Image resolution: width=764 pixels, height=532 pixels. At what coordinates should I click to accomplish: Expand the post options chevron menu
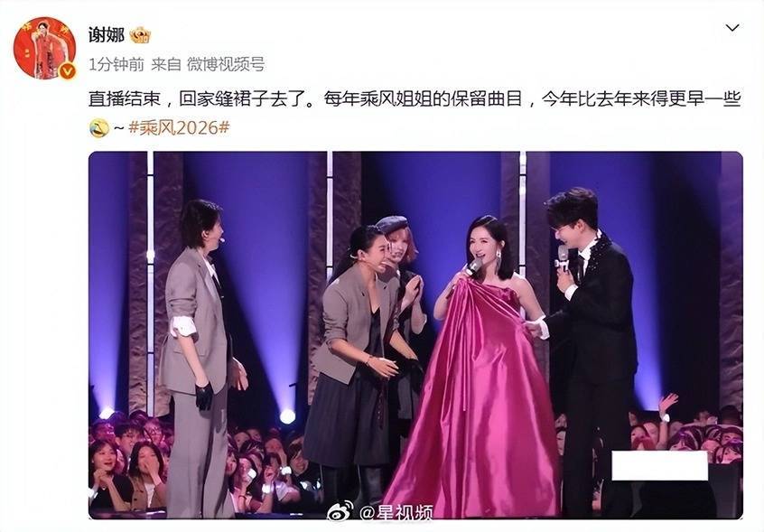point(732,28)
